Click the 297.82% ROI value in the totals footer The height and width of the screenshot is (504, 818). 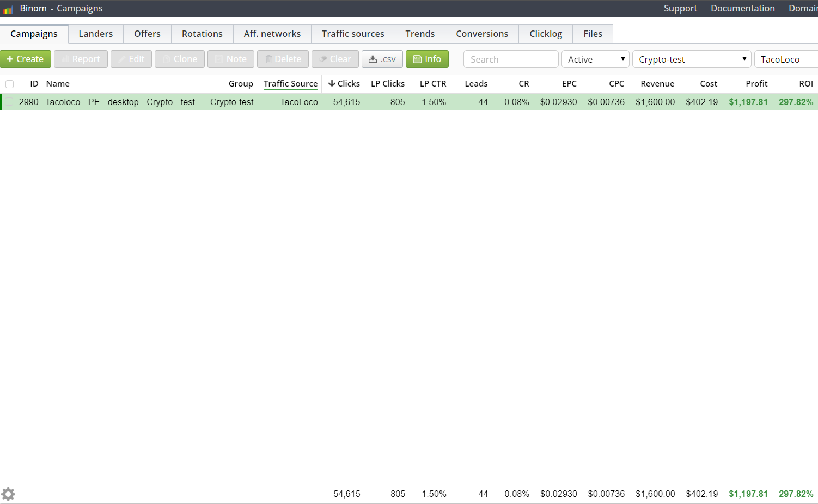[796, 494]
